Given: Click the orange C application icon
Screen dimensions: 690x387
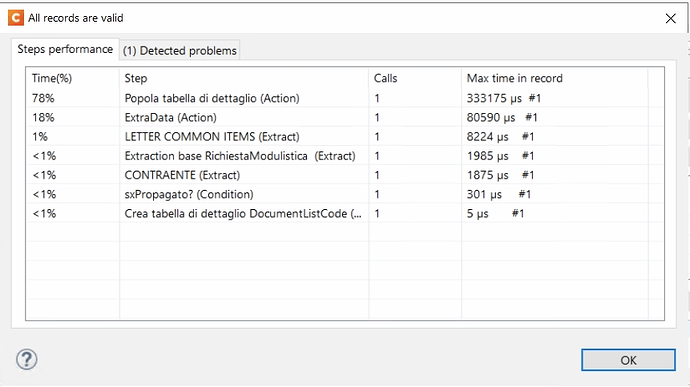Looking at the screenshot, I should [x=15, y=18].
